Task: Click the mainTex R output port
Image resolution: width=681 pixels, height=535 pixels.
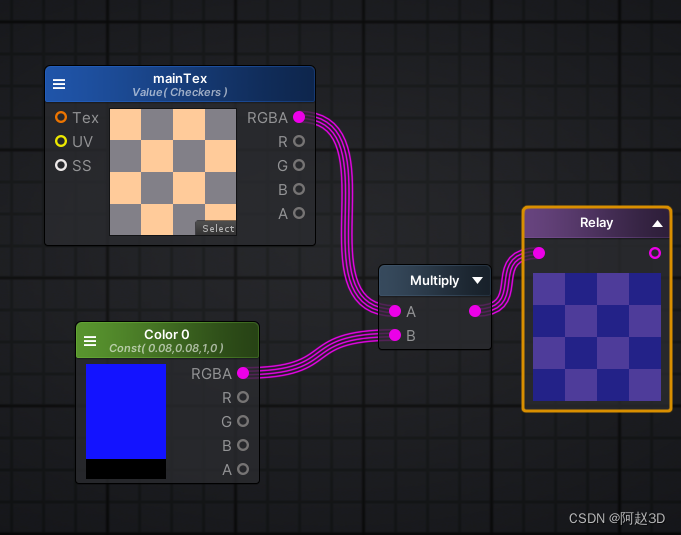Action: [299, 141]
